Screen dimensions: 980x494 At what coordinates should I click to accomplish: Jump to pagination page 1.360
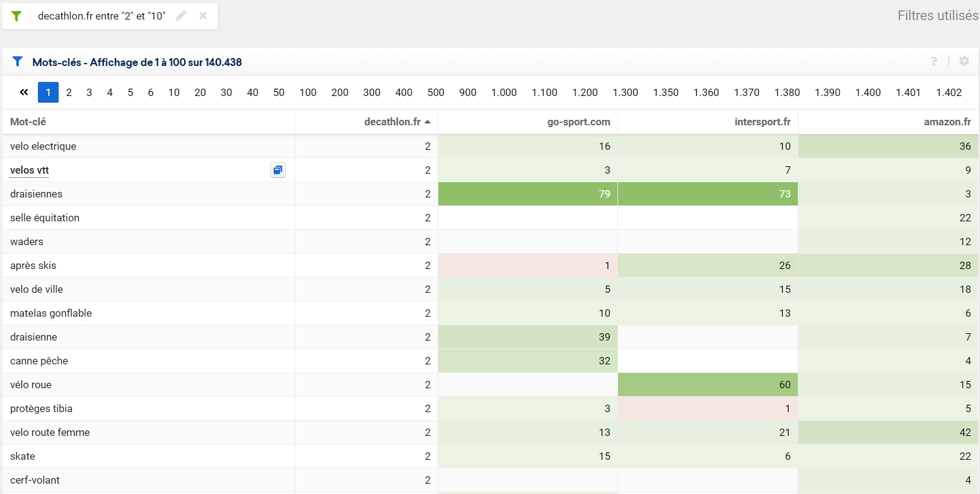[x=706, y=92]
